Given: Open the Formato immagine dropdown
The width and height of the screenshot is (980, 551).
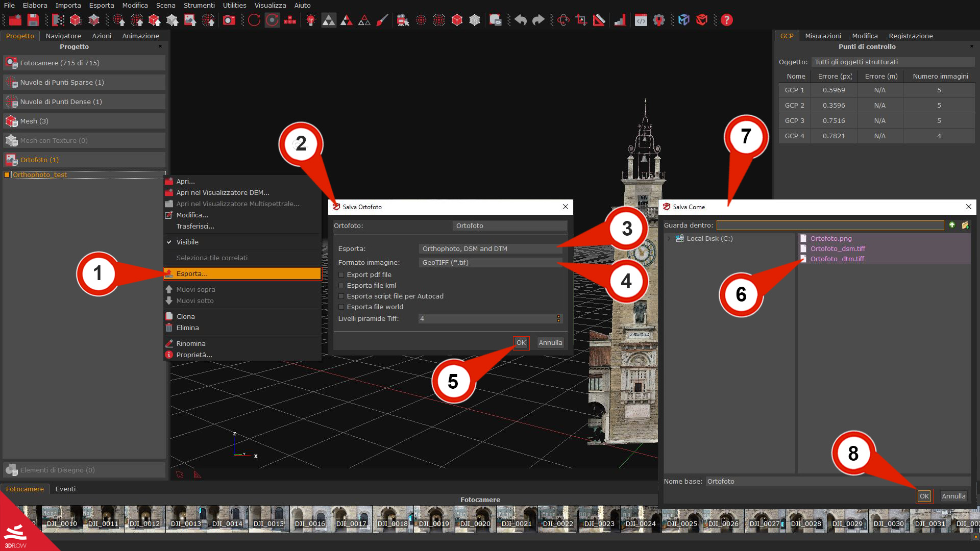Looking at the screenshot, I should (x=490, y=262).
